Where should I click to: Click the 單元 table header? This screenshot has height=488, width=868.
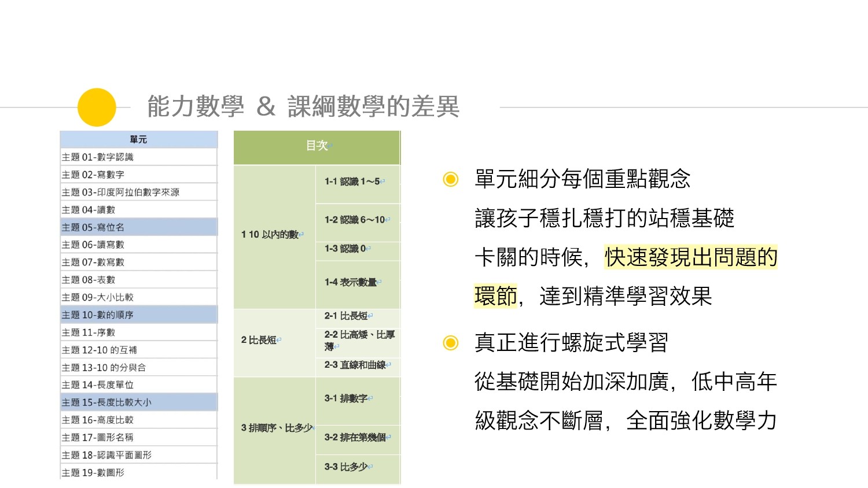point(139,139)
